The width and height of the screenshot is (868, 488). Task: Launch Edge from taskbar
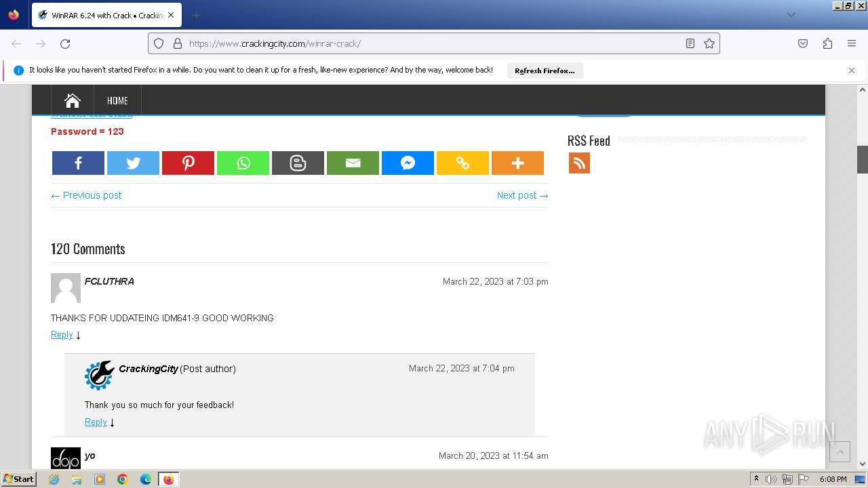(146, 479)
